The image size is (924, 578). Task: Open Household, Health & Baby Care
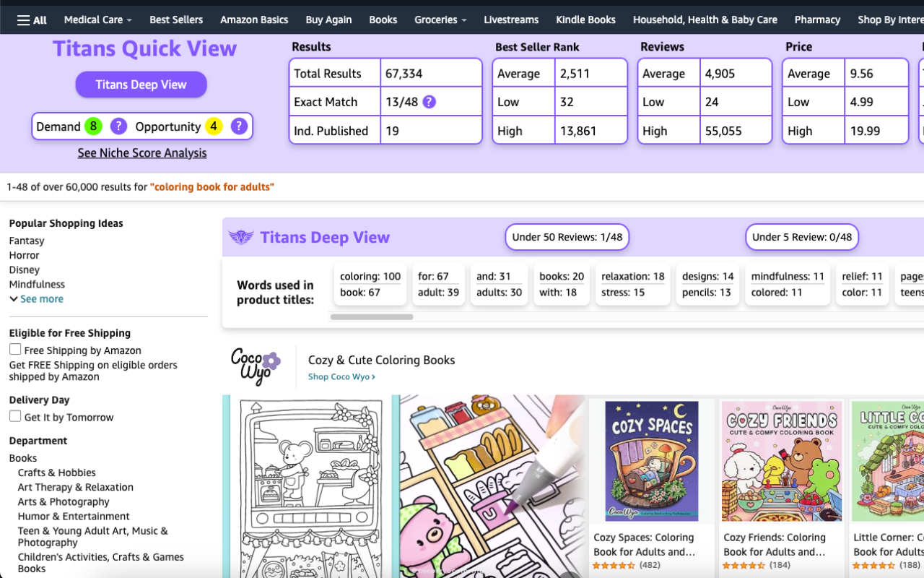tap(705, 20)
